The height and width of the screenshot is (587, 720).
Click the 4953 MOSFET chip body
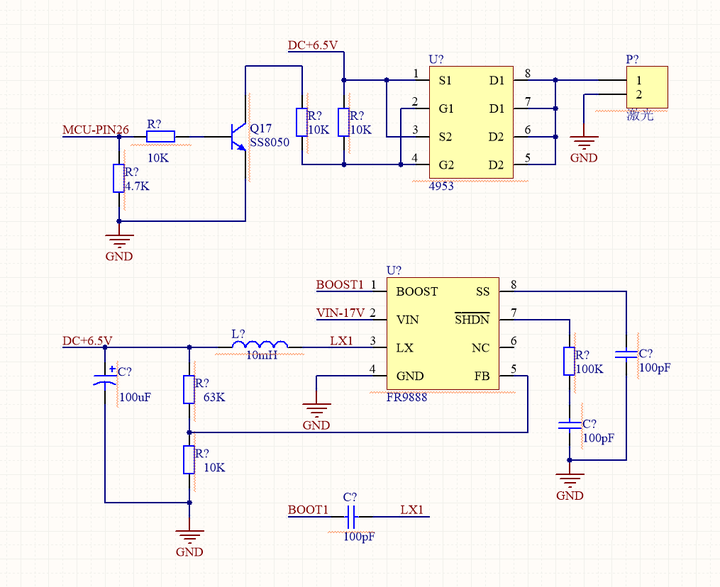(471, 122)
